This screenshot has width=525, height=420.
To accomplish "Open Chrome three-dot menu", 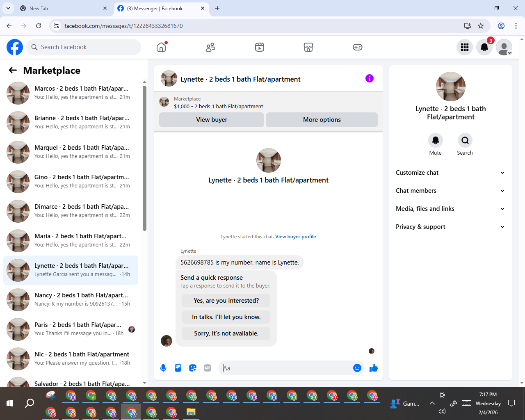I will 516,26.
